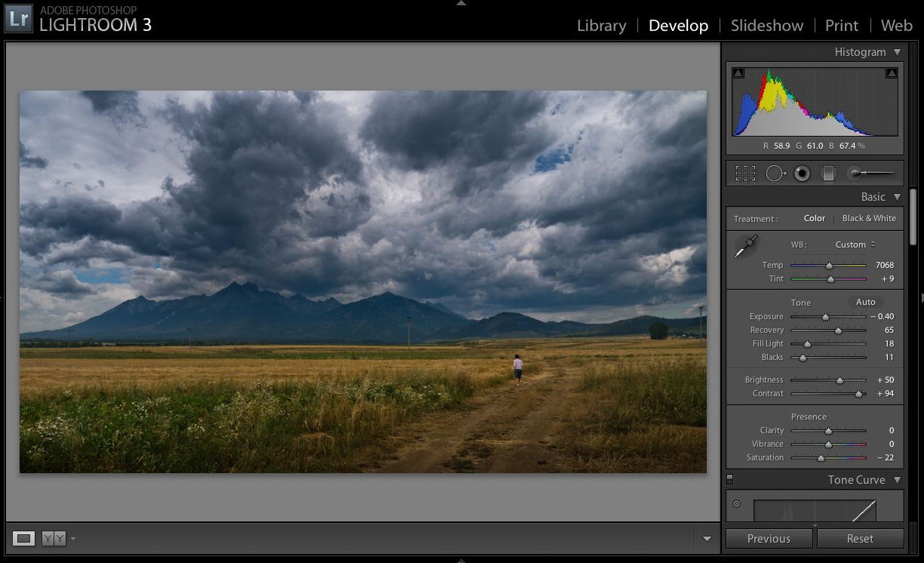This screenshot has width=924, height=563.
Task: Collapse the Tone Curve panel
Action: coord(897,480)
